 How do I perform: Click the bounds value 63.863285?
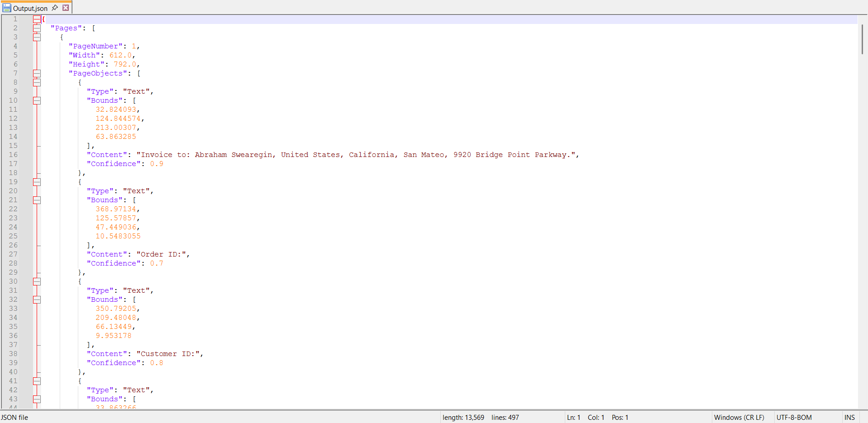pos(116,137)
